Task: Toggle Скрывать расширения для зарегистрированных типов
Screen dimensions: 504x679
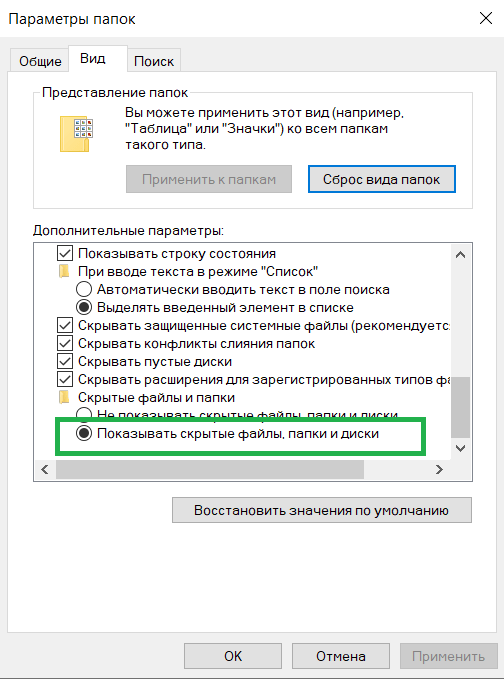Action: pos(65,379)
